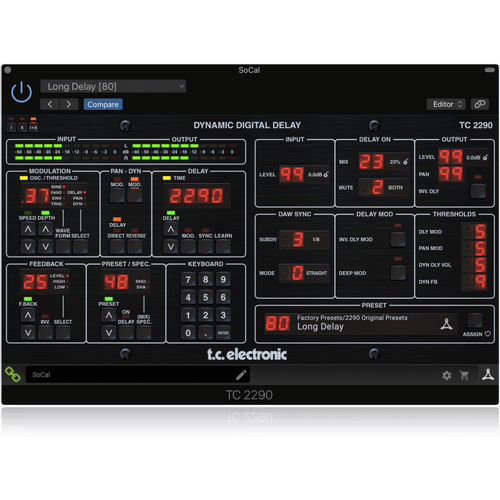Click keypad digit 0
The width and height of the screenshot is (500, 500).
[188, 333]
